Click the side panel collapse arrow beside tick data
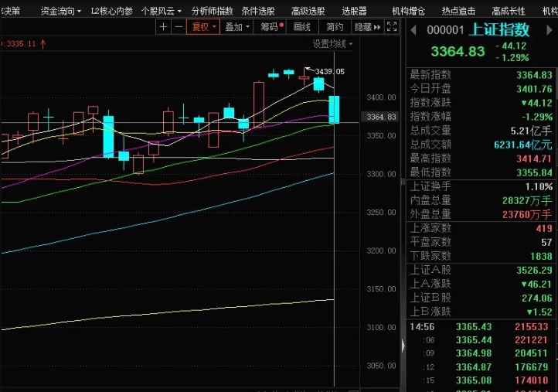558x392 pixels. click(403, 346)
